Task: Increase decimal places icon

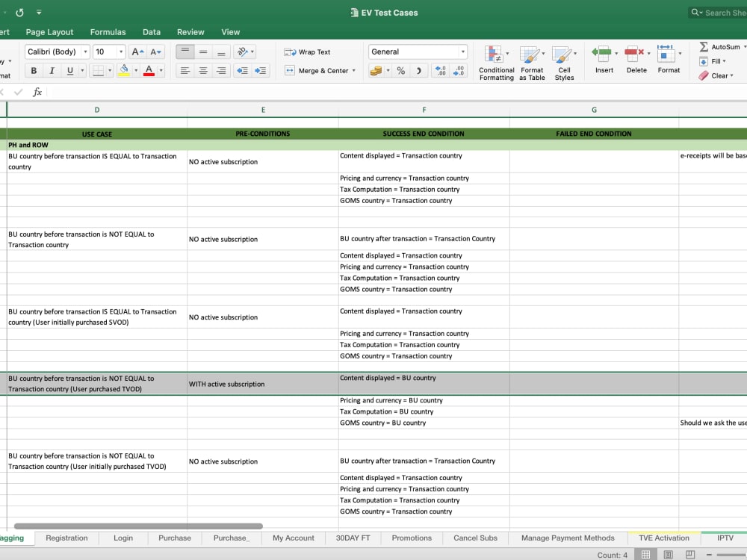Action: click(x=441, y=70)
